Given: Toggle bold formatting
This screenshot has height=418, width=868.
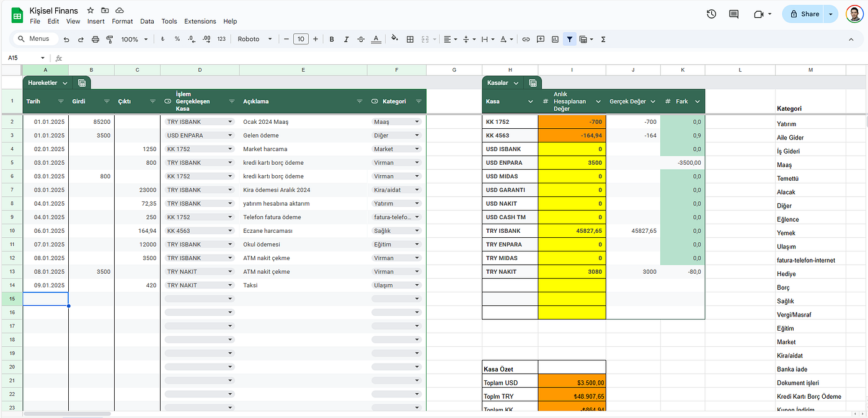Looking at the screenshot, I should point(332,39).
